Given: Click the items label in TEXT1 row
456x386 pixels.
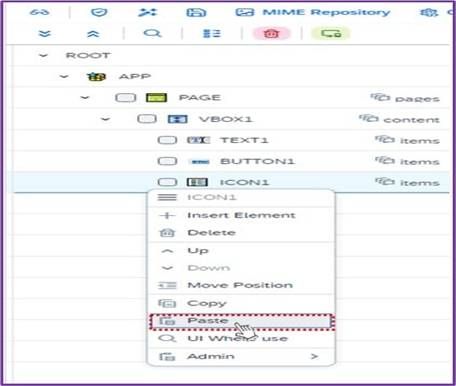Looking at the screenshot, I should pos(420,141).
